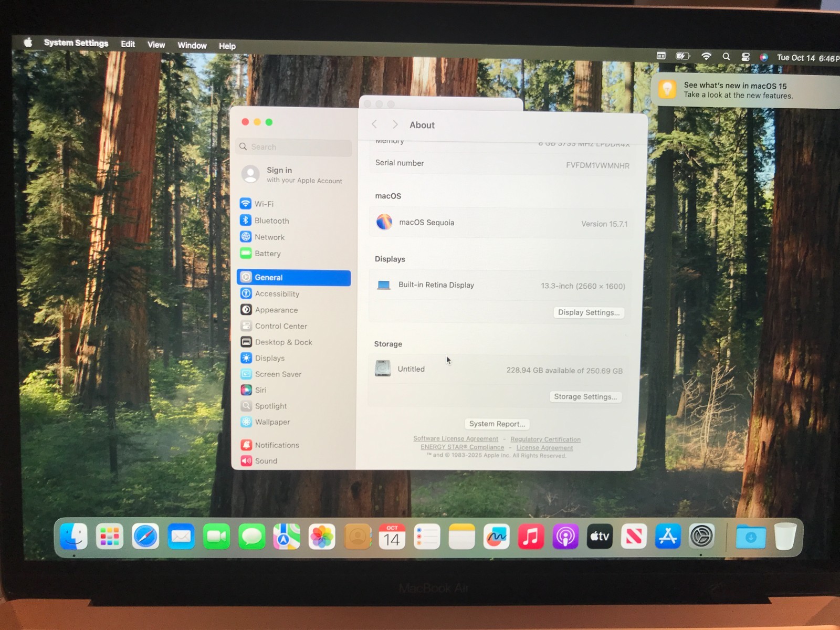
Task: Open Spotlight search in menu bar
Action: (726, 57)
